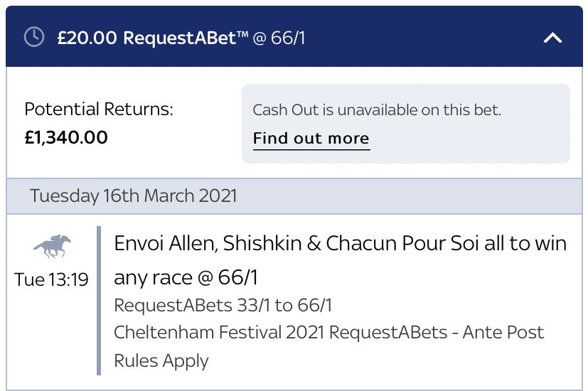Viewport: 588px width, 391px height.
Task: Click the Potential Returns label
Action: click(x=99, y=109)
